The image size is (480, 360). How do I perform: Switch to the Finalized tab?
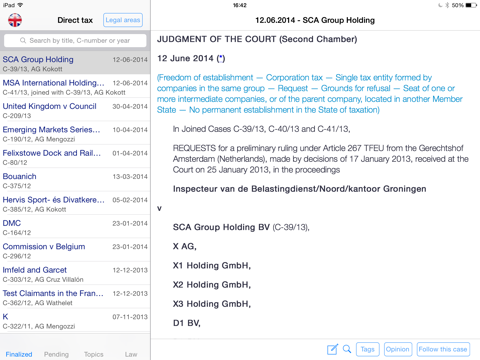tap(19, 354)
